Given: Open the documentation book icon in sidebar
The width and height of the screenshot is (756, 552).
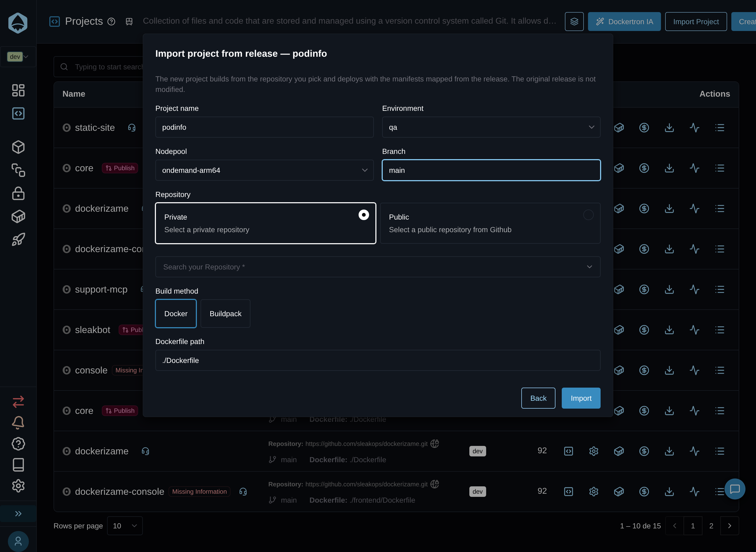Looking at the screenshot, I should [x=18, y=465].
